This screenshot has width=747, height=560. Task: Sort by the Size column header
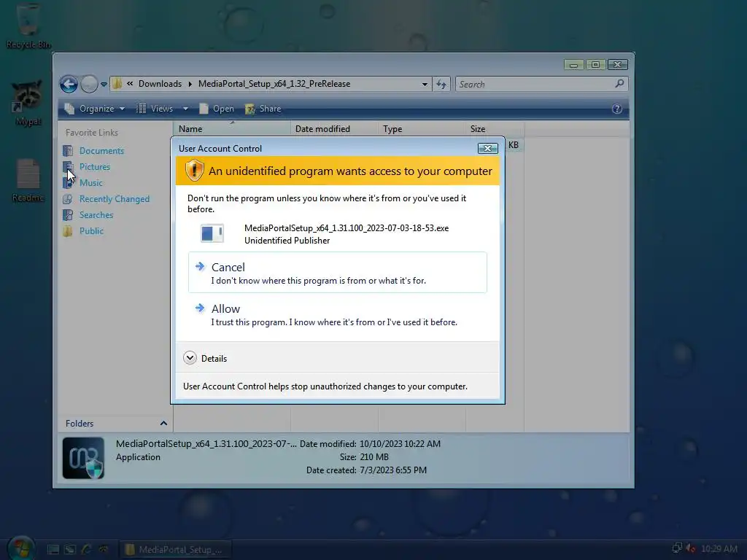tap(495, 129)
